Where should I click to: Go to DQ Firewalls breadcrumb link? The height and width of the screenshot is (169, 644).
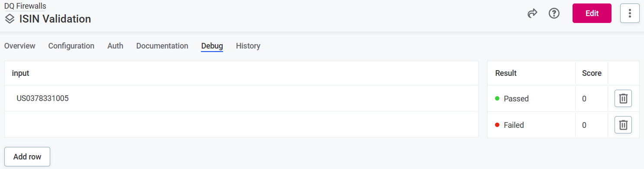point(25,6)
